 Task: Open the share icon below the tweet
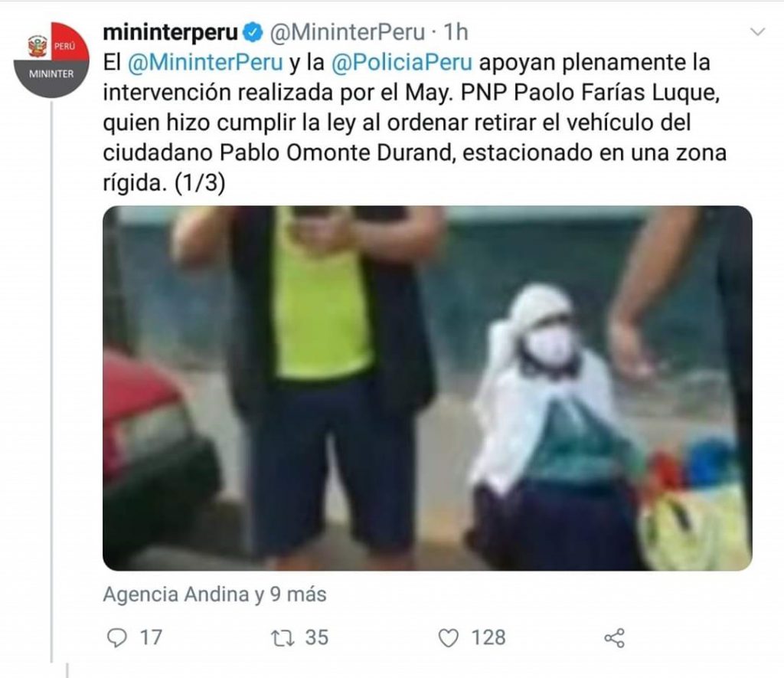(x=615, y=638)
